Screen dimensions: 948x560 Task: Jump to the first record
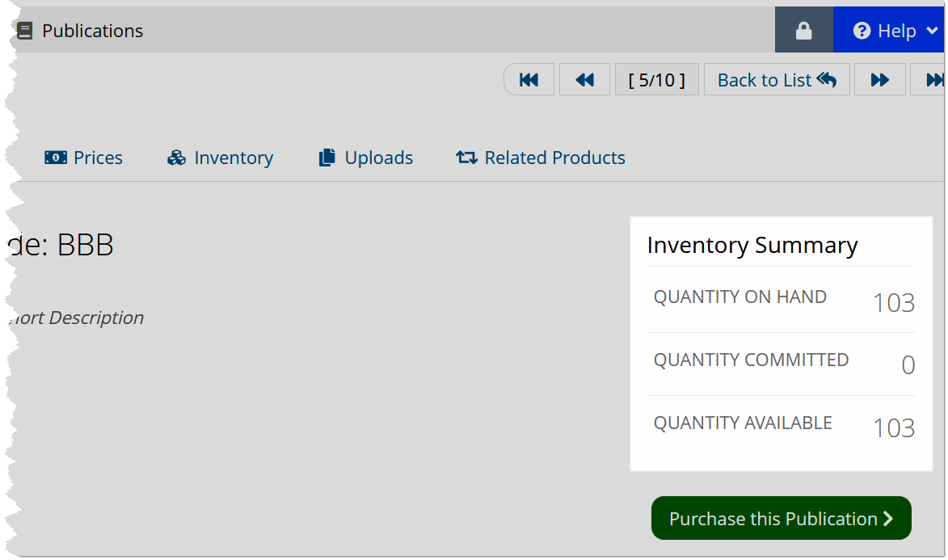coord(529,80)
